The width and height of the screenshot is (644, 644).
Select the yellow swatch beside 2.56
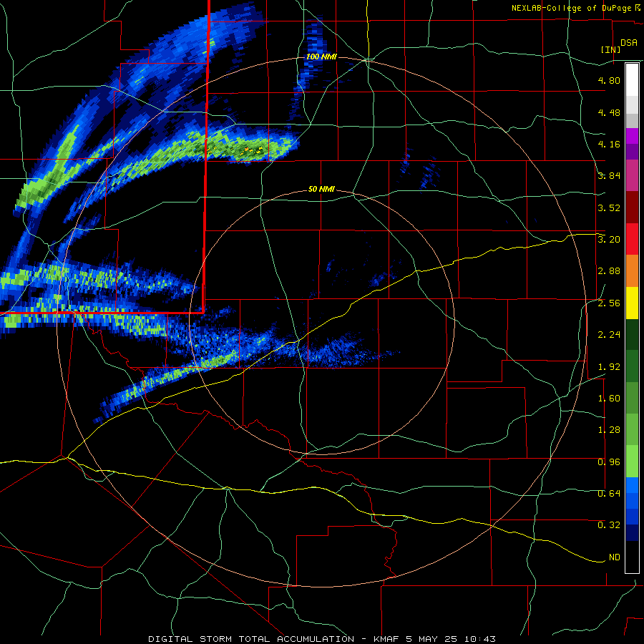coord(632,303)
